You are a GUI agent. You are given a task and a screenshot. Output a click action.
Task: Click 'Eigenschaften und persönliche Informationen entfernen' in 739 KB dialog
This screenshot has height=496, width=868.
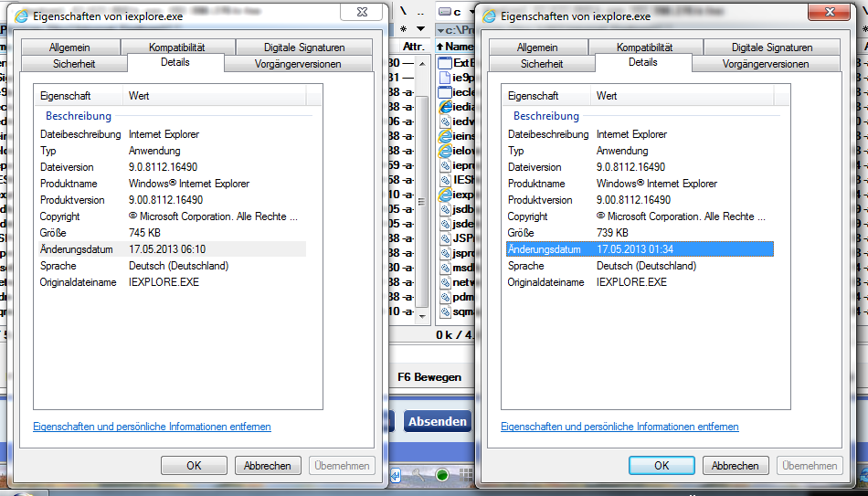(x=620, y=427)
